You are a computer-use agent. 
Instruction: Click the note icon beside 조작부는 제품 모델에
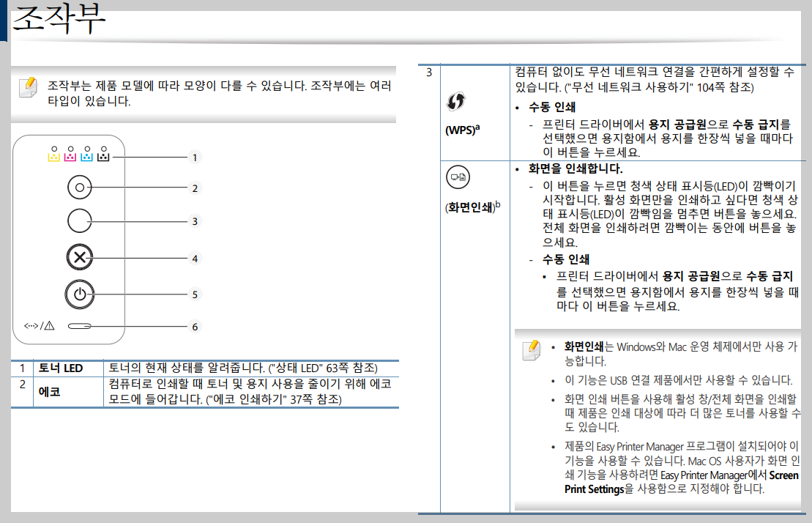[28, 87]
